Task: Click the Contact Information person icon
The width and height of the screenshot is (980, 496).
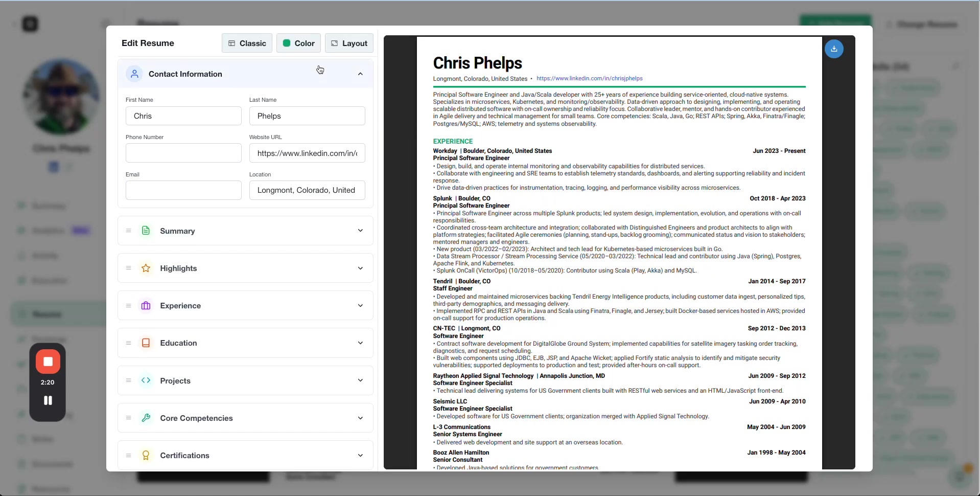Action: [134, 74]
